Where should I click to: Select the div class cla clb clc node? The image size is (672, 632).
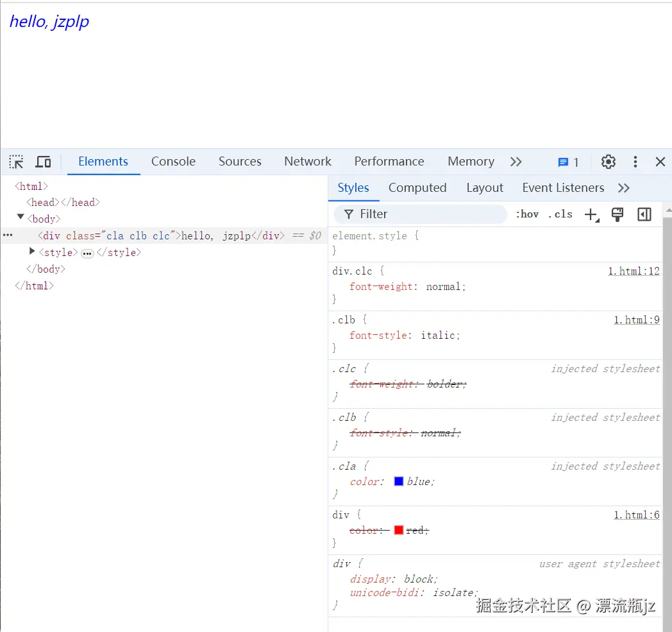161,236
